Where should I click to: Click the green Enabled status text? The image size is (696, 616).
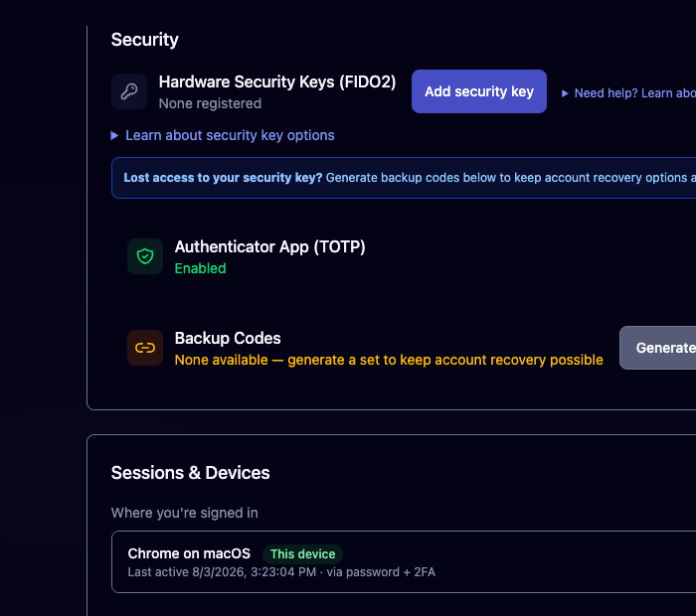200,268
